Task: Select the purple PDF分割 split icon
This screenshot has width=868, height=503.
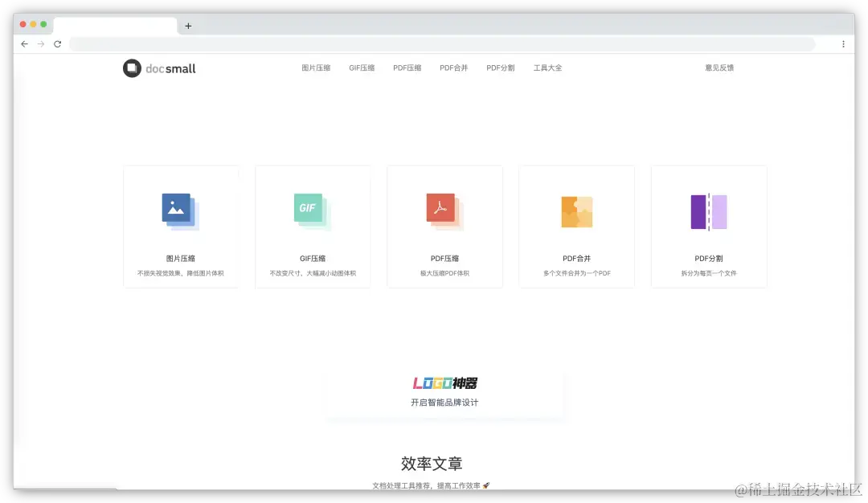Action: [709, 212]
